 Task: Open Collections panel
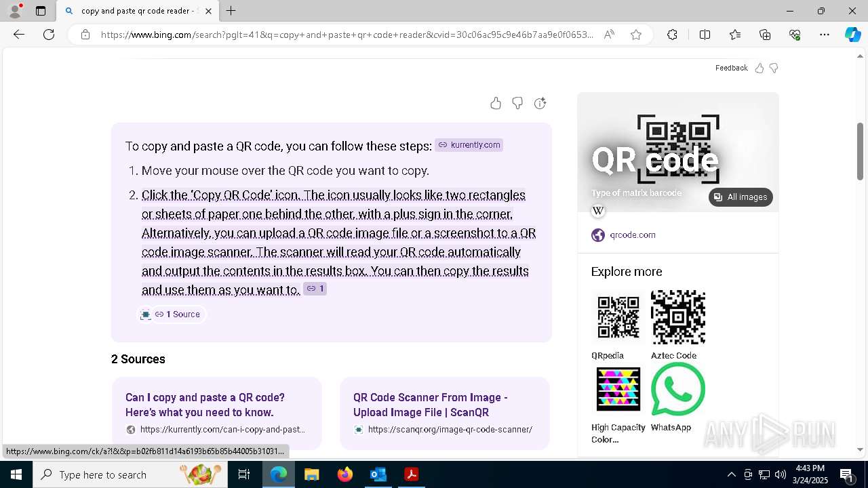coord(765,35)
